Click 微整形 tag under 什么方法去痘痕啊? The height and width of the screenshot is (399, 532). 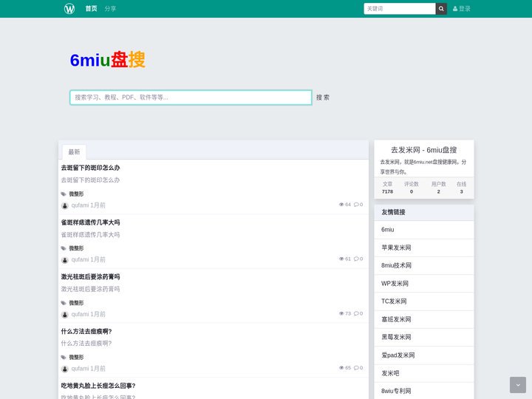click(76, 357)
